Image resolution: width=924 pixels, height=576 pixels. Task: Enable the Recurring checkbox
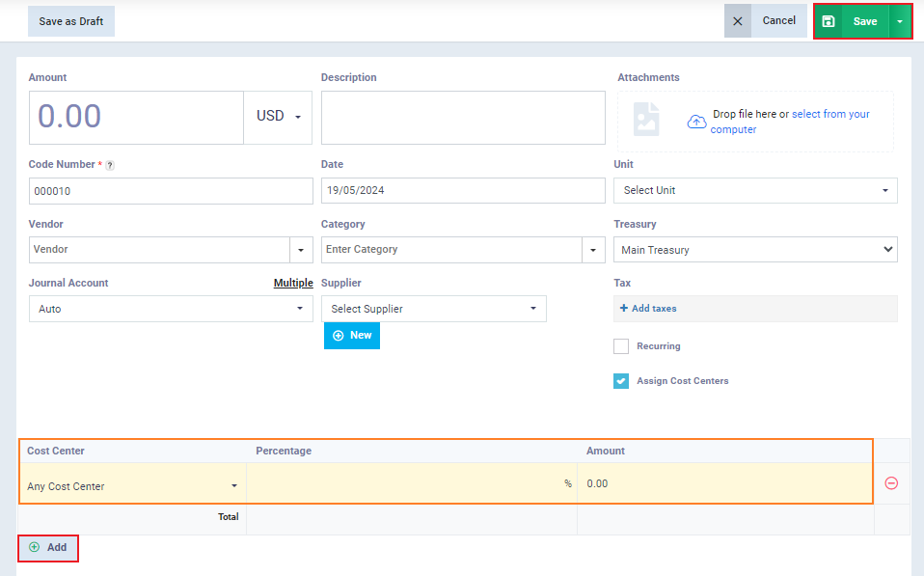pyautogui.click(x=621, y=346)
